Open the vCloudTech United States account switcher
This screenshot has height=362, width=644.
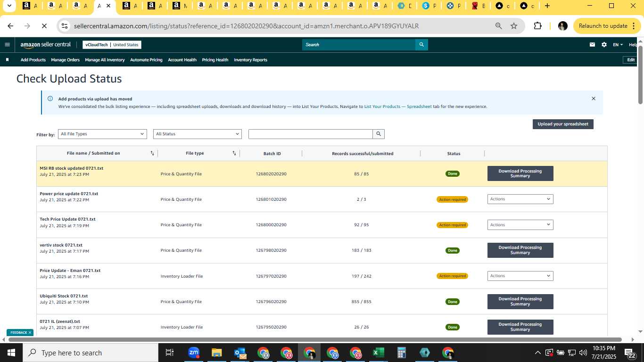tap(112, 45)
